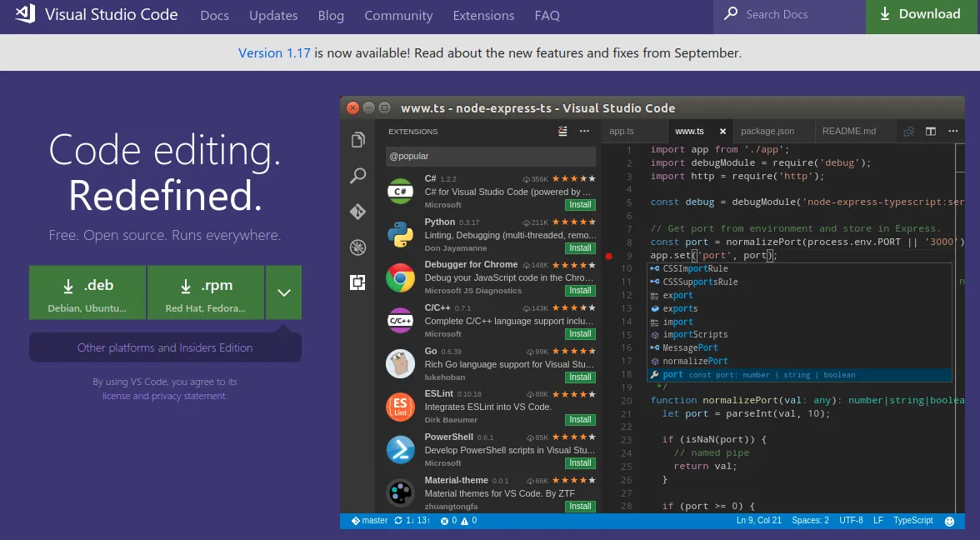
Task: Click Ln 9, Col 21 position indicator
Action: click(758, 521)
